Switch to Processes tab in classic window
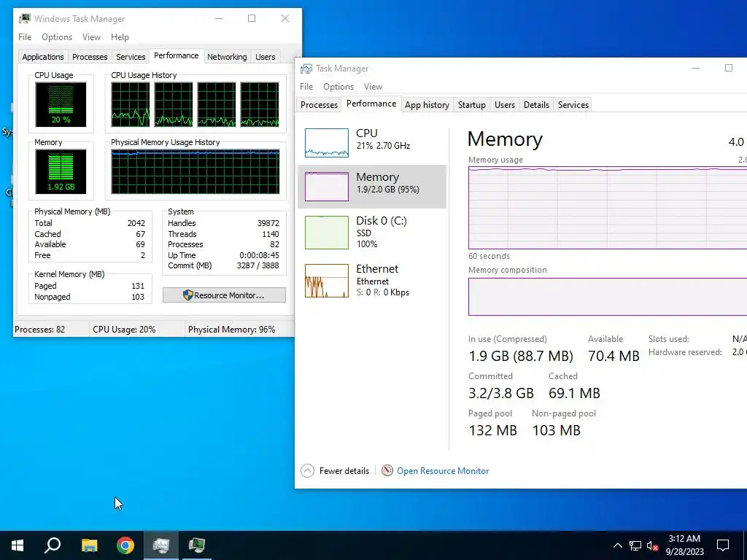The width and height of the screenshot is (747, 560). pyautogui.click(x=90, y=57)
